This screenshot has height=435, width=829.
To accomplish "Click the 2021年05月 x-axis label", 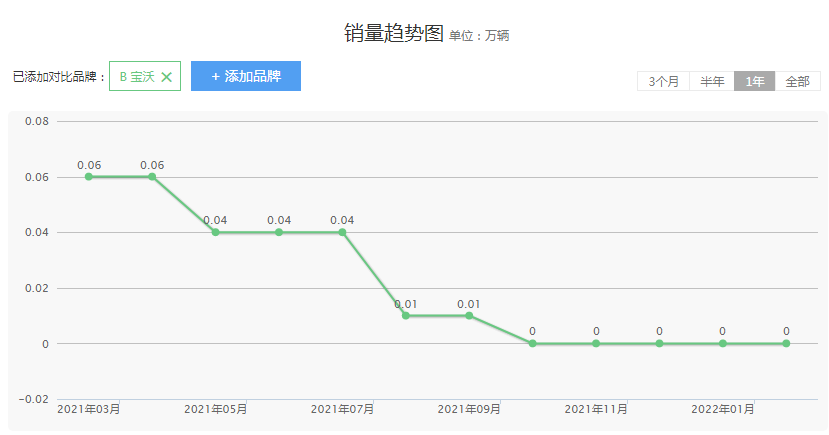I will point(216,410).
